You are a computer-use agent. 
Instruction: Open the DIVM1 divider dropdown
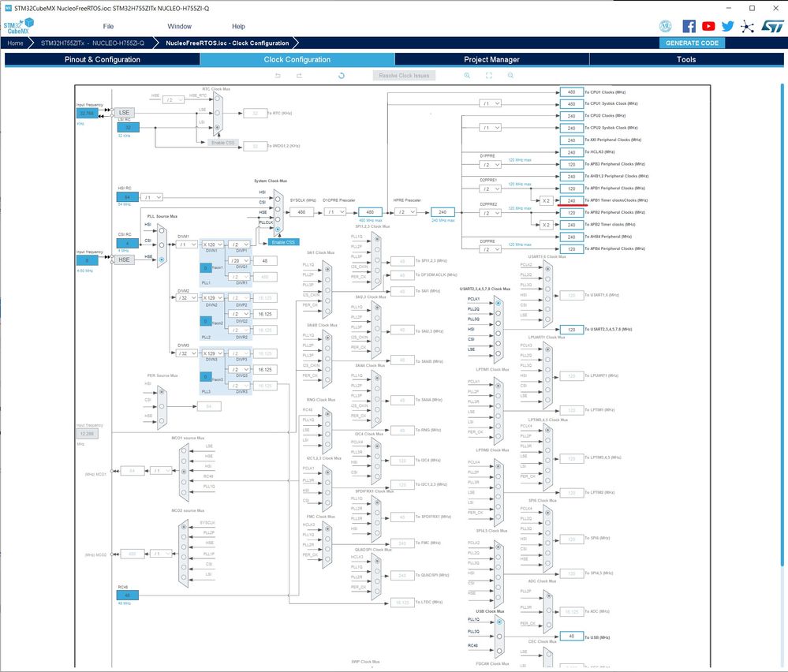pyautogui.click(x=187, y=245)
